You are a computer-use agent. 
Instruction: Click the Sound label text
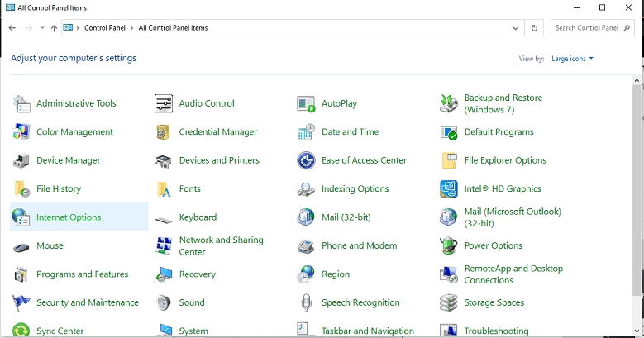192,302
